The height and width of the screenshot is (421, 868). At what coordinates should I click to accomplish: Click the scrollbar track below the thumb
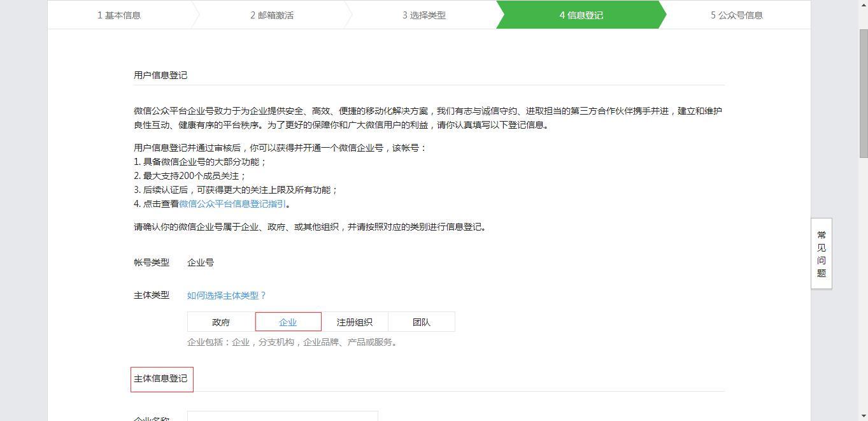click(x=864, y=287)
